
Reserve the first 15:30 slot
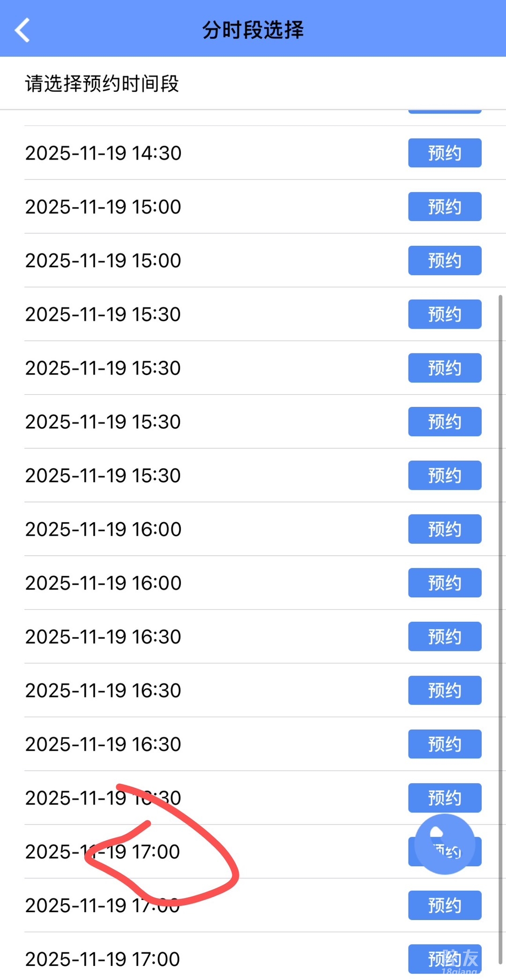pyautogui.click(x=444, y=314)
